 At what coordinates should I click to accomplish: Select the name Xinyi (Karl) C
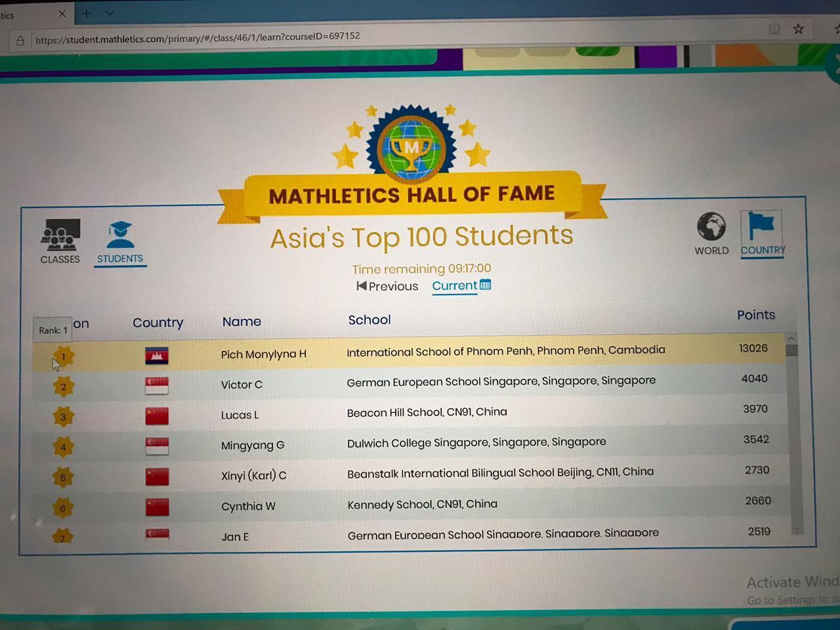[x=253, y=475]
